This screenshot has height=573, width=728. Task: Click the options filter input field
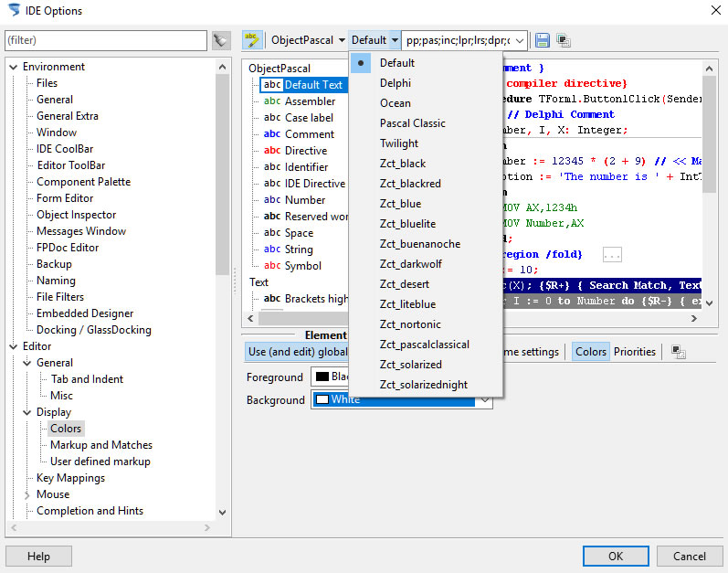(106, 40)
